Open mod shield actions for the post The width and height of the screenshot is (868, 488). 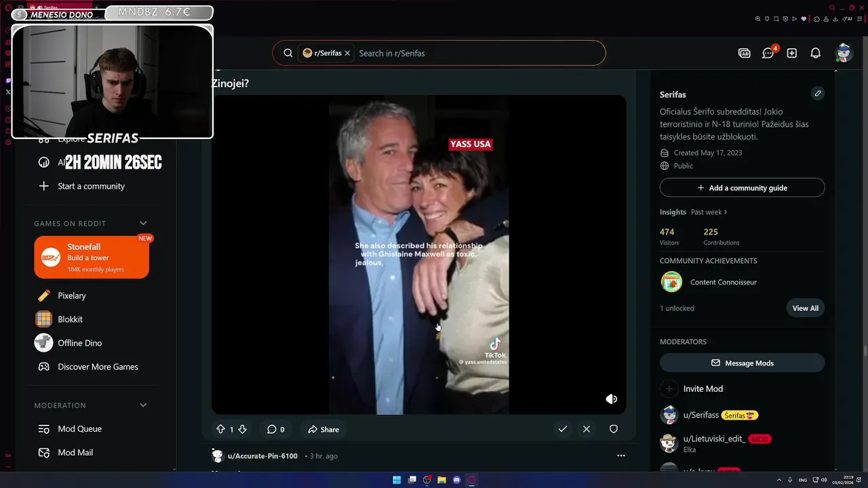coord(614,429)
